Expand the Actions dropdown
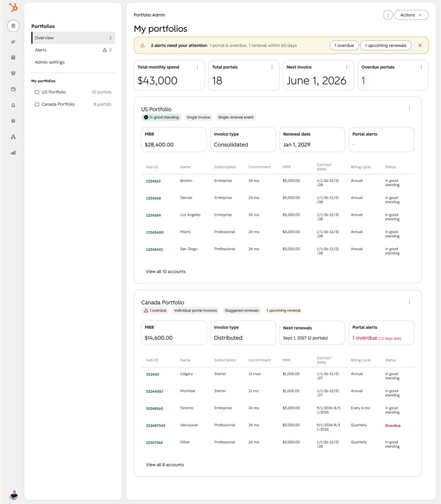441x504 pixels. point(411,15)
